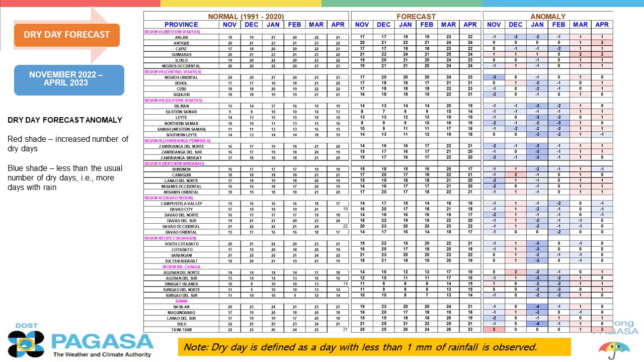This screenshot has height=362, width=644.
Task: Click the NORMAL (1991 - 2020) table header
Action: pyautogui.click(x=247, y=16)
